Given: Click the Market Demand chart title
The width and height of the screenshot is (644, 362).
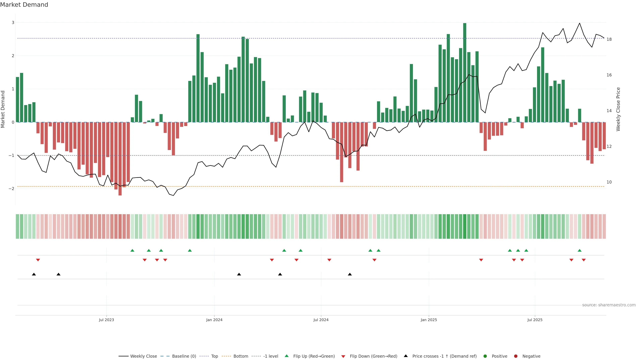Looking at the screenshot, I should (x=24, y=5).
